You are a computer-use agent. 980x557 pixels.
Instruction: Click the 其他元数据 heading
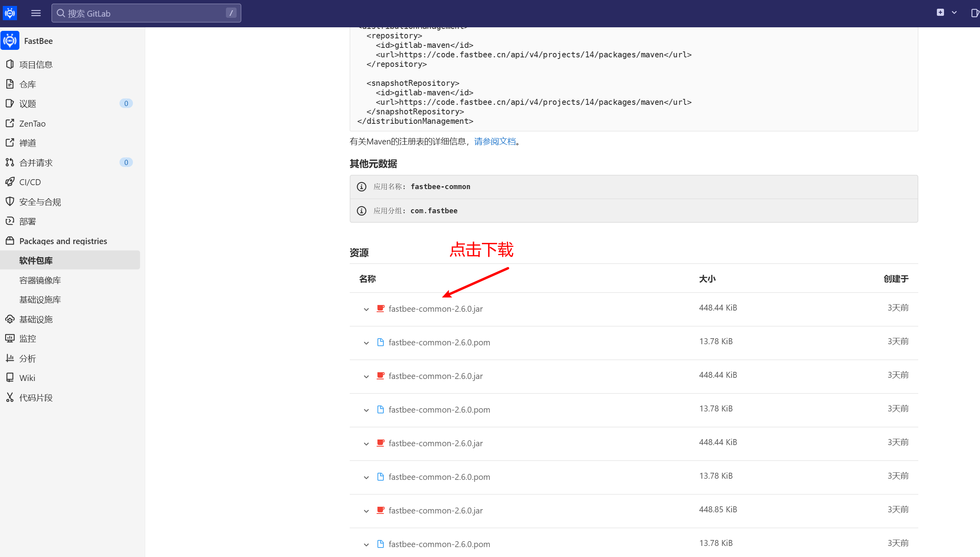[373, 163]
